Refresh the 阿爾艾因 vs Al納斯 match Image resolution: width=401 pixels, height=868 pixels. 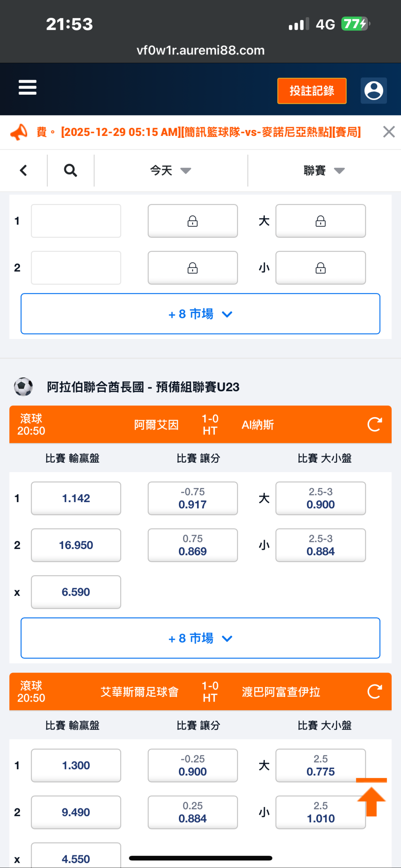[x=374, y=425]
